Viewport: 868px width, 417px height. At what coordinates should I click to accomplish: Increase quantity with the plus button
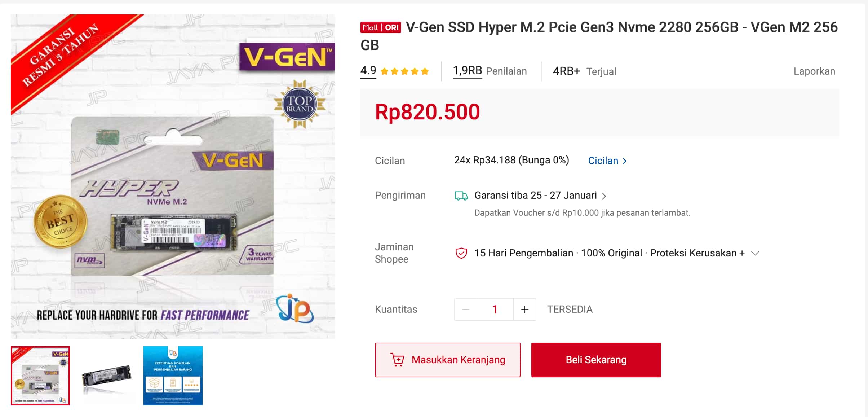(x=524, y=309)
